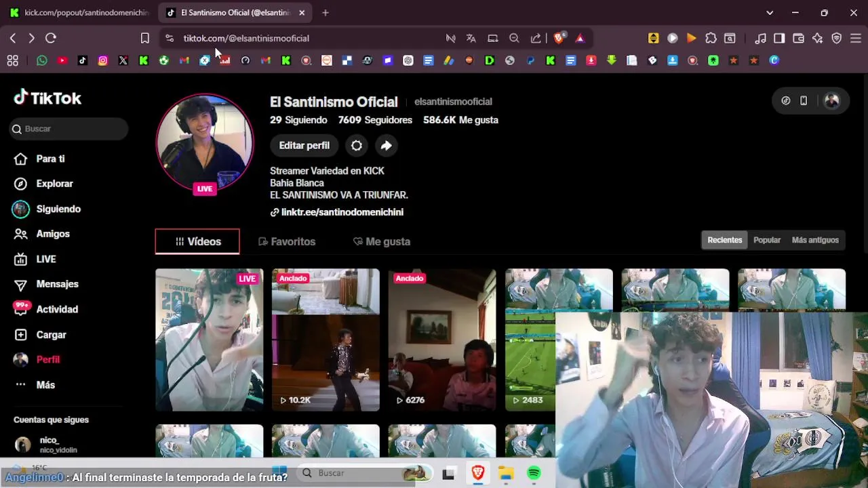Viewport: 868px width, 488px height.
Task: Open the Actividad notifications
Action: click(x=57, y=309)
